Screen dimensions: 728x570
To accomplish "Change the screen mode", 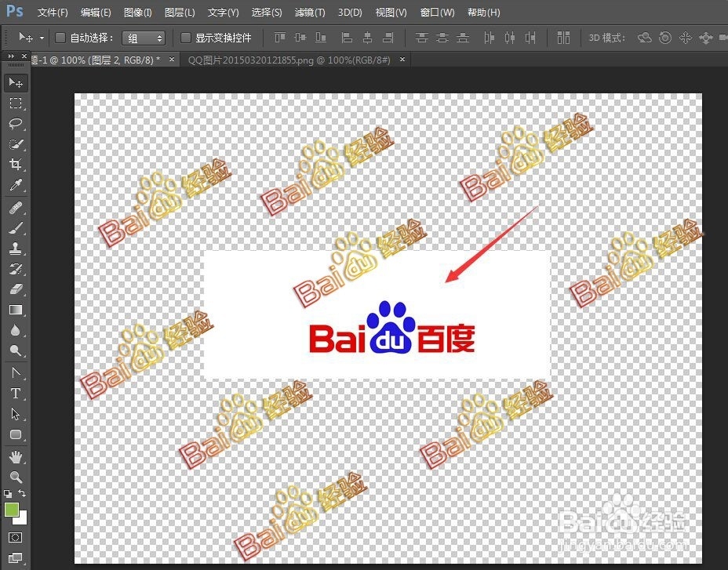I will 16,557.
